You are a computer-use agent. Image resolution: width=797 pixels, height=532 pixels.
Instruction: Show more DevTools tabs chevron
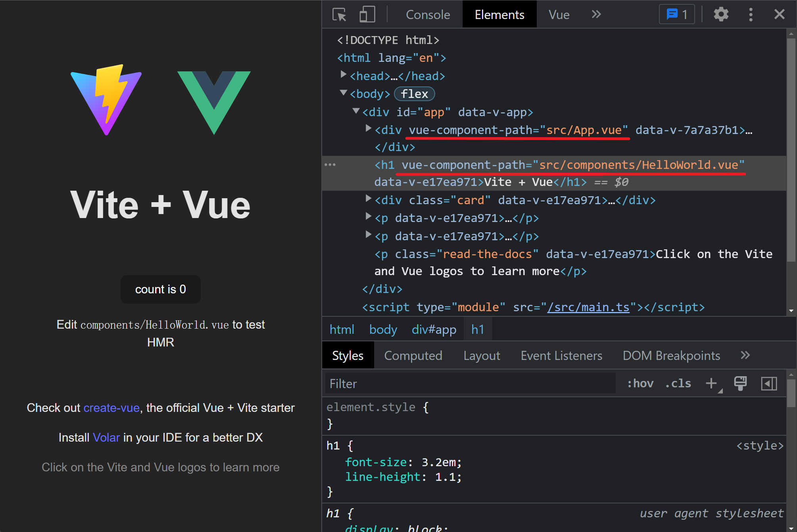[596, 15]
